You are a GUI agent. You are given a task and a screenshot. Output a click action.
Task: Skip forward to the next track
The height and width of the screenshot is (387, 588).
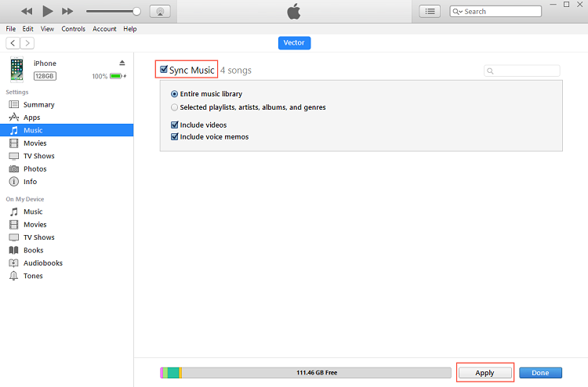click(67, 11)
